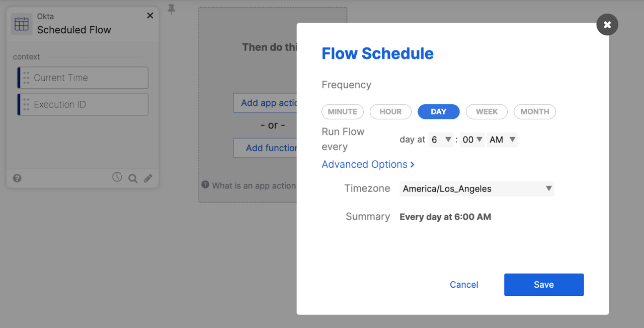The height and width of the screenshot is (328, 644).
Task: Save the flow schedule
Action: coord(543,284)
